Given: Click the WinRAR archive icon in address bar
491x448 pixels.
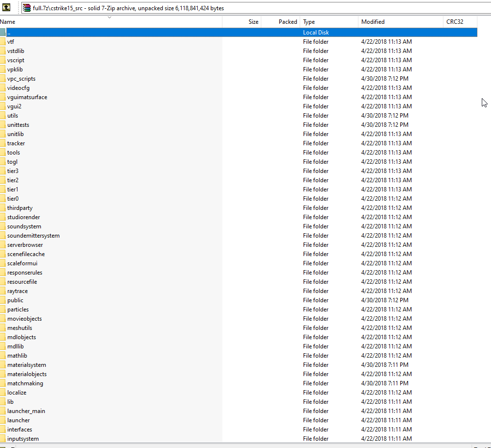Looking at the screenshot, I should [27, 8].
